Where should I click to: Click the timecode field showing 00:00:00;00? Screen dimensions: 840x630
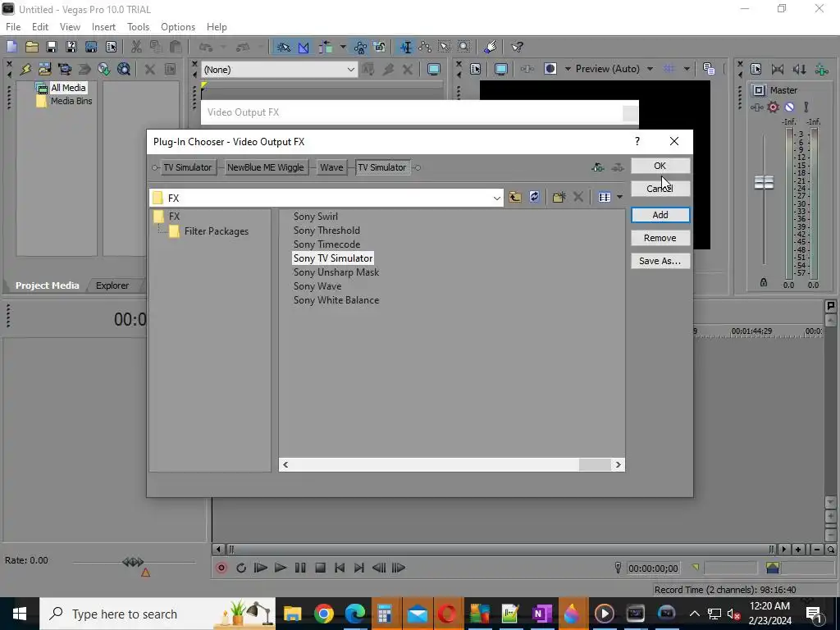click(652, 568)
